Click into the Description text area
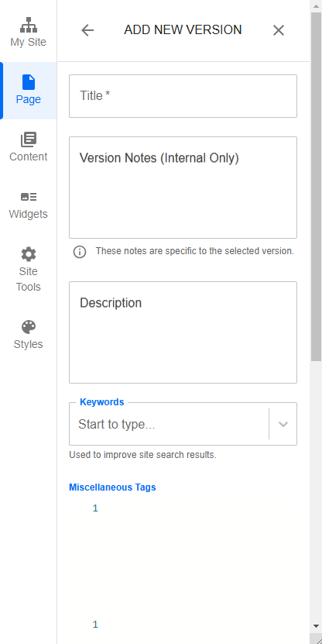This screenshot has height=644, width=322. pyautogui.click(x=183, y=332)
